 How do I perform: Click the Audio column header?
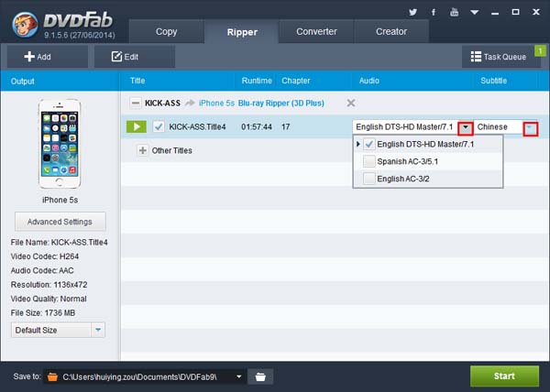[x=369, y=81]
